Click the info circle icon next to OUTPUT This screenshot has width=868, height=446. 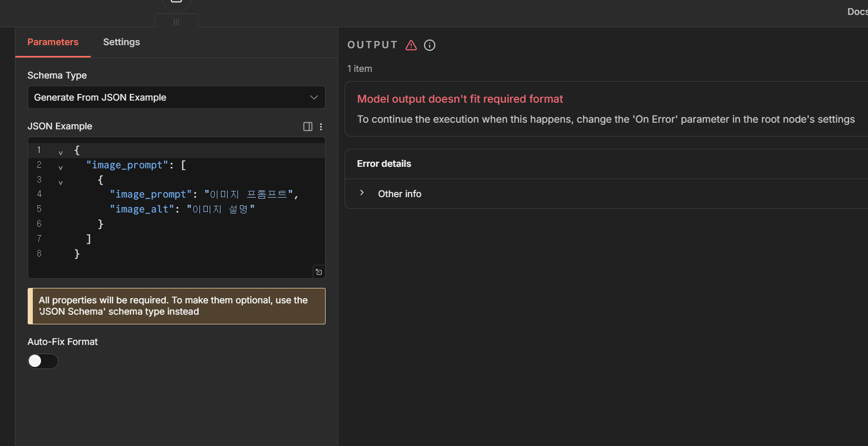[430, 45]
